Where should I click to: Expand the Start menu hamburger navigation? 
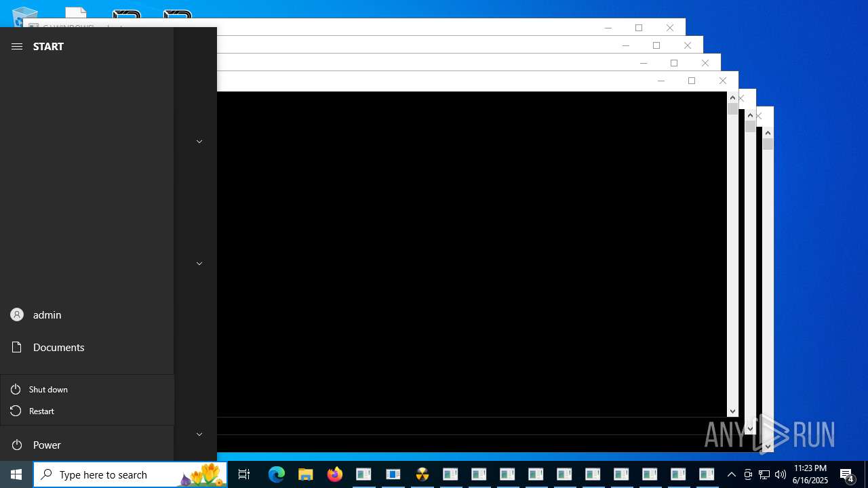[x=17, y=46]
